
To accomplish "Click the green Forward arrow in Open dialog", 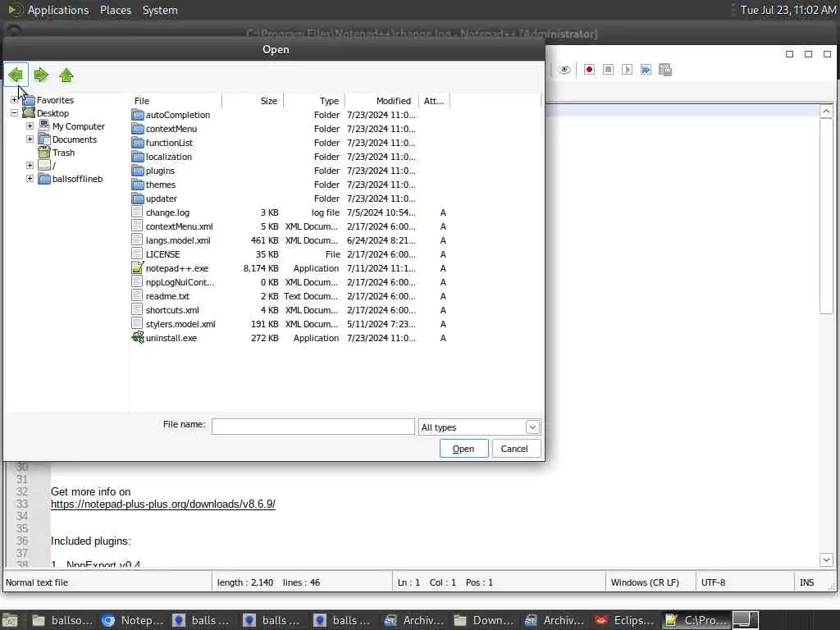I will pyautogui.click(x=41, y=75).
